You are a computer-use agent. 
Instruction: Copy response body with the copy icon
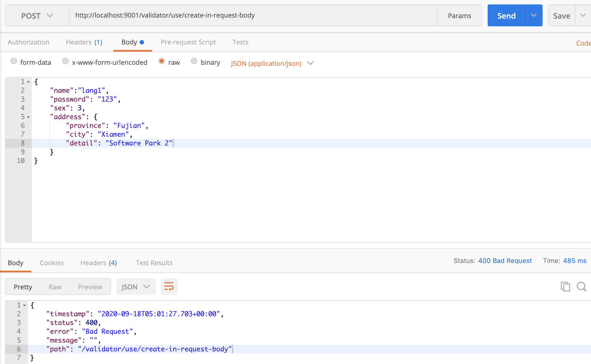coord(565,287)
